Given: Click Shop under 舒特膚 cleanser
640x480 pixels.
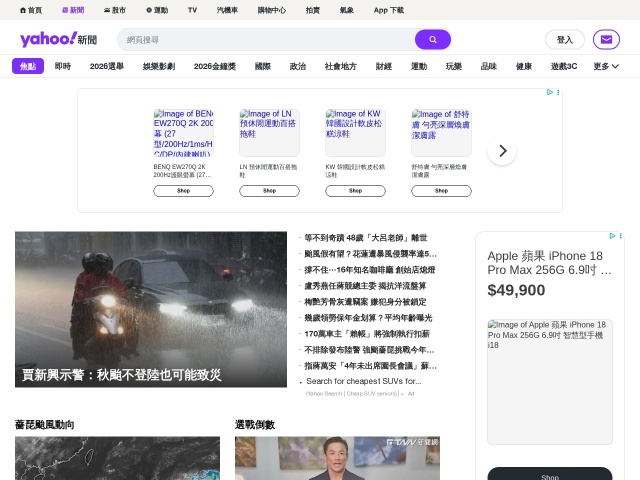Looking at the screenshot, I should (441, 191).
